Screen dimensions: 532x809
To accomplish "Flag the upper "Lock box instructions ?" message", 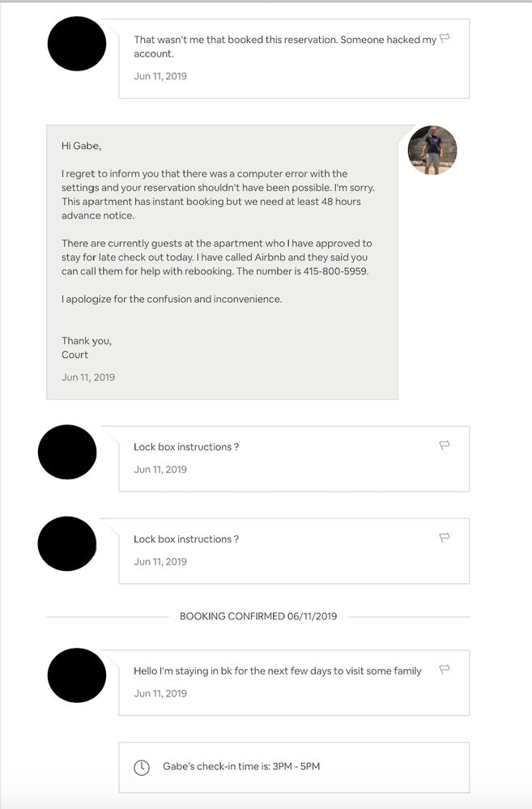I will (445, 445).
